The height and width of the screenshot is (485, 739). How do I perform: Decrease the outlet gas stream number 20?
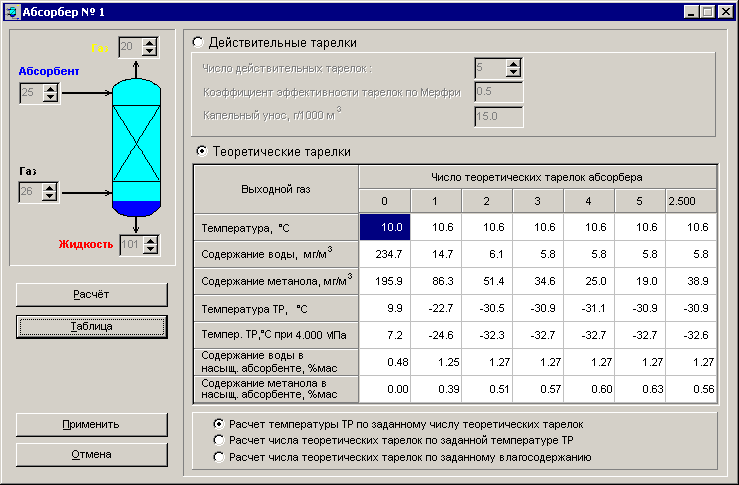150,51
